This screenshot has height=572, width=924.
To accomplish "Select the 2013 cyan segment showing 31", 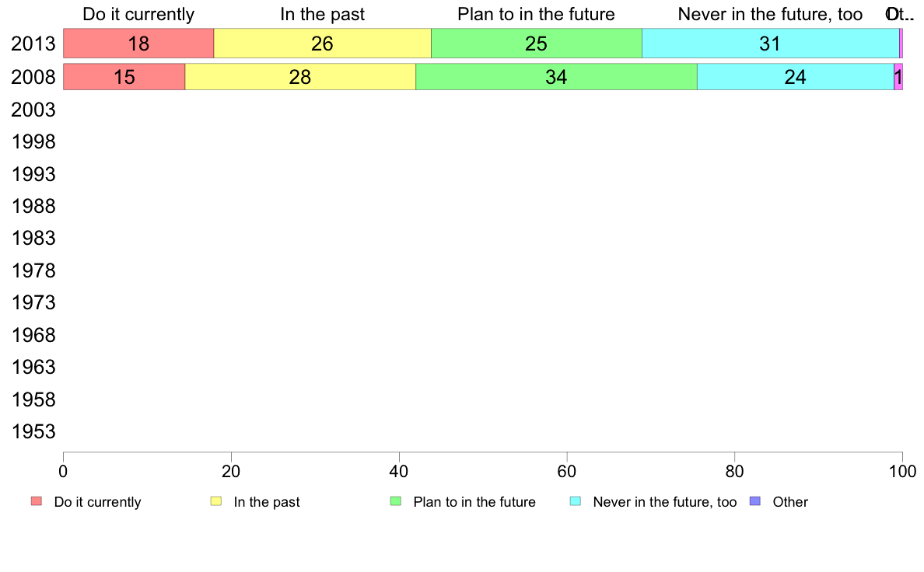I will pos(770,43).
